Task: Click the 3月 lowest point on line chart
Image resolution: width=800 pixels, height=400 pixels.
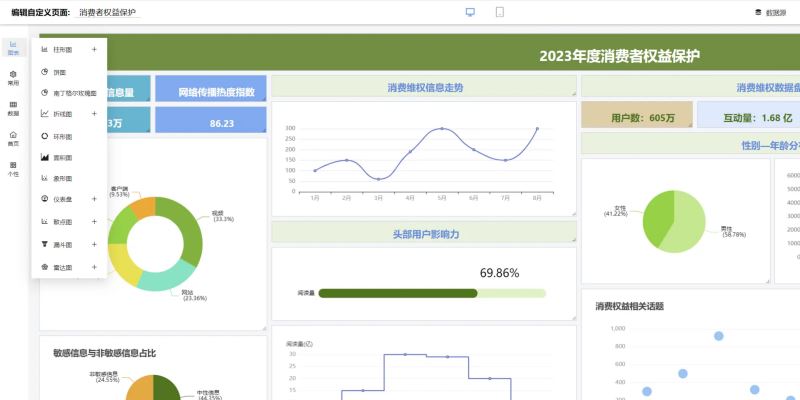Action: point(378,179)
